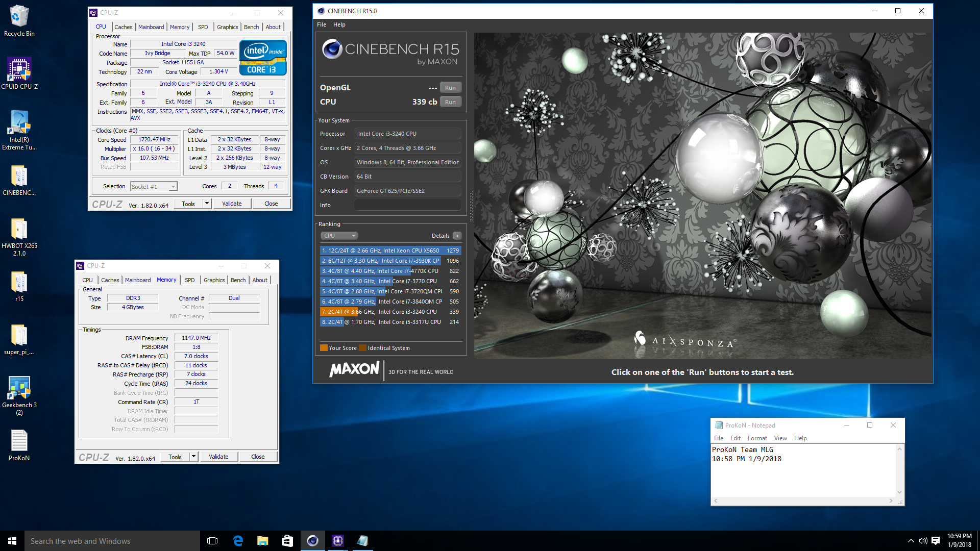
Task: Expand the Tools dropdown arrow in Memory CPU-Z
Action: click(x=193, y=457)
